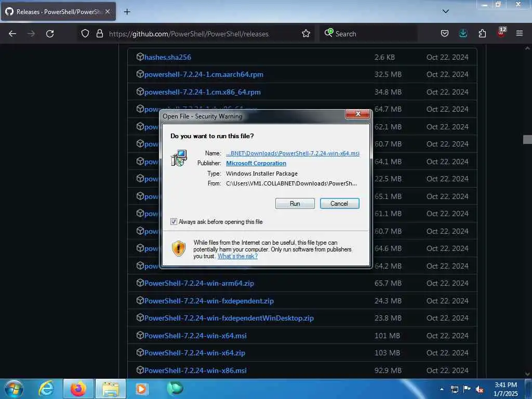Screen dimensions: 532x399
Task: Open the Pocket save icon
Action: [445, 34]
